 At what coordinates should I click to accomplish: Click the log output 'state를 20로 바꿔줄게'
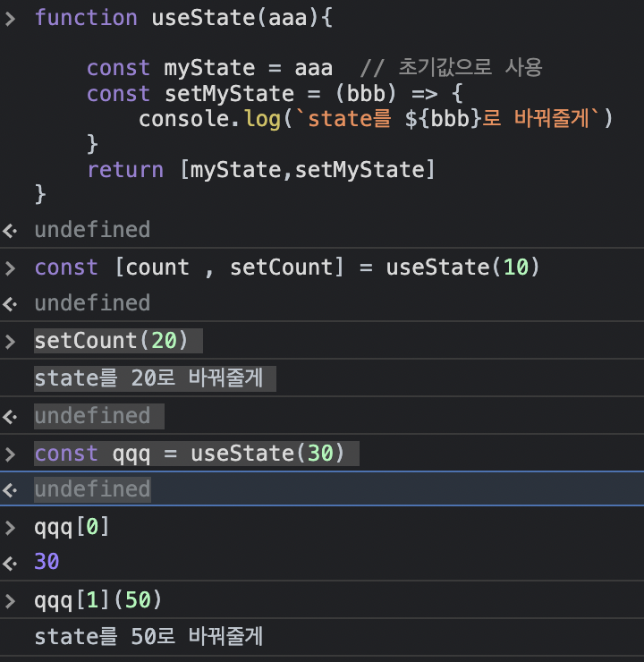coord(148,378)
